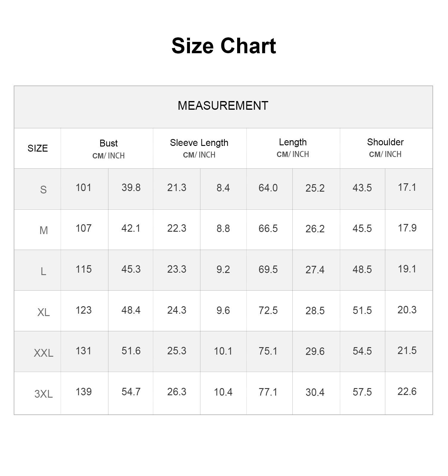The height and width of the screenshot is (476, 448).
Task: Select the XL size row label
Action: [44, 312]
